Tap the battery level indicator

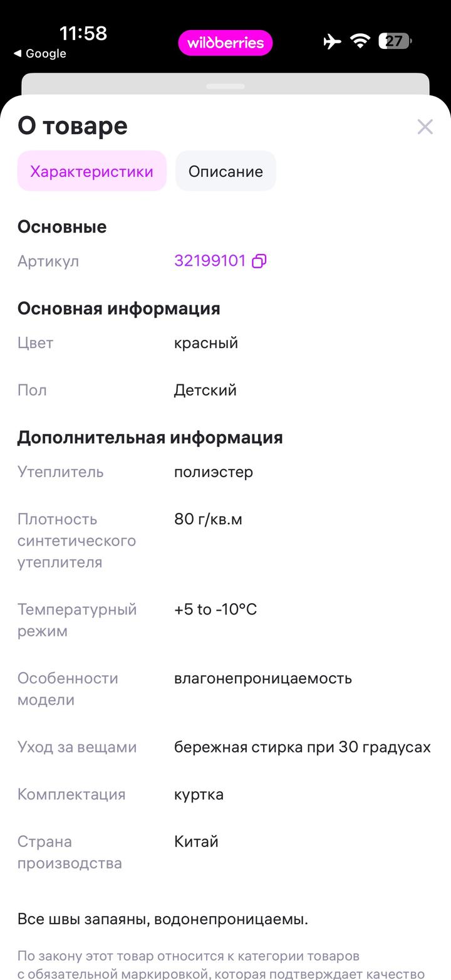(395, 41)
